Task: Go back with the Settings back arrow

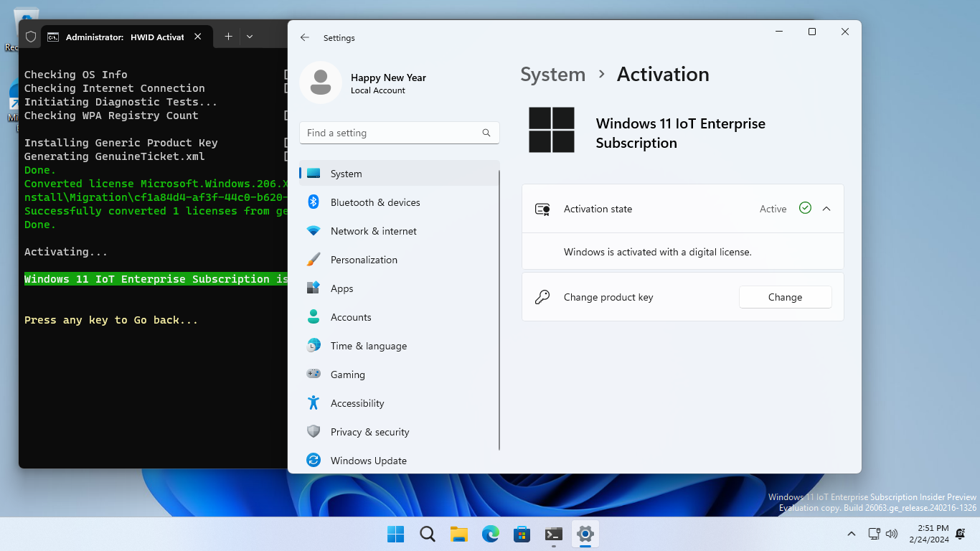Action: pos(305,37)
